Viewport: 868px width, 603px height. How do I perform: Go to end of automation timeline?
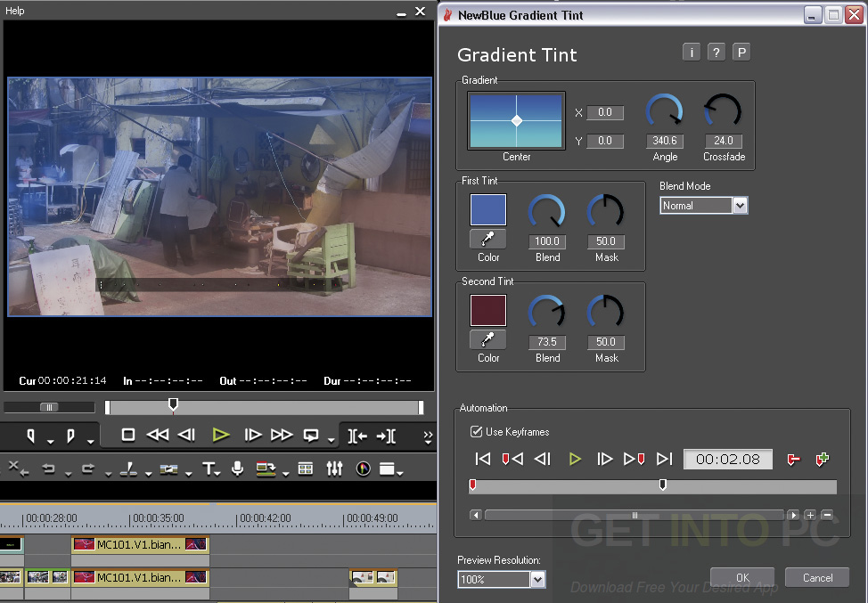664,459
